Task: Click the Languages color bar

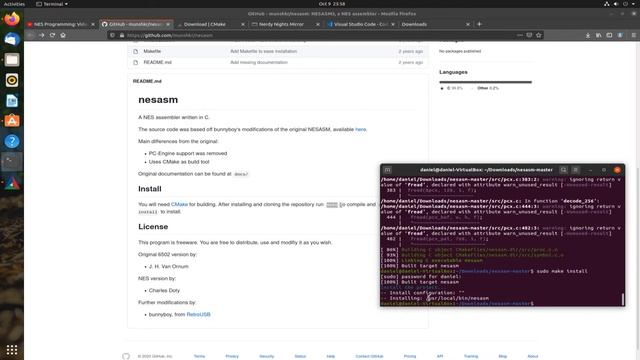Action: point(485,82)
